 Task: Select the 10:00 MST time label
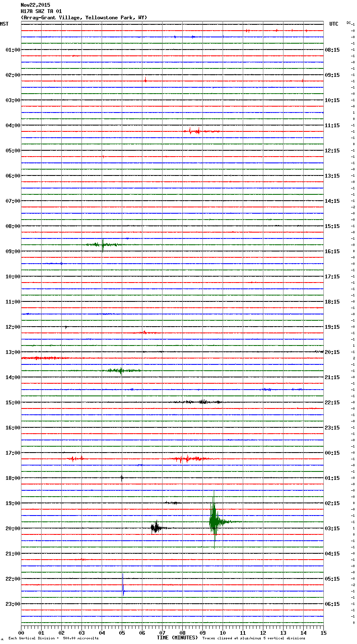point(13,277)
